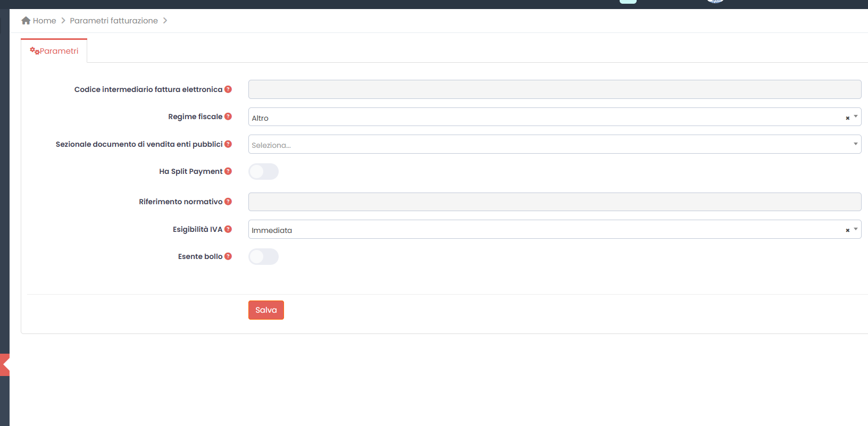This screenshot has width=868, height=426.
Task: Click the Codice intermediario fattura elettronica field
Action: tap(554, 89)
